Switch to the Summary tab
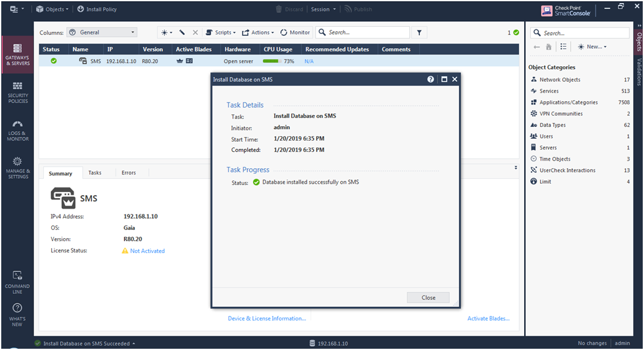Image resolution: width=644 pixels, height=350 pixels. tap(61, 173)
